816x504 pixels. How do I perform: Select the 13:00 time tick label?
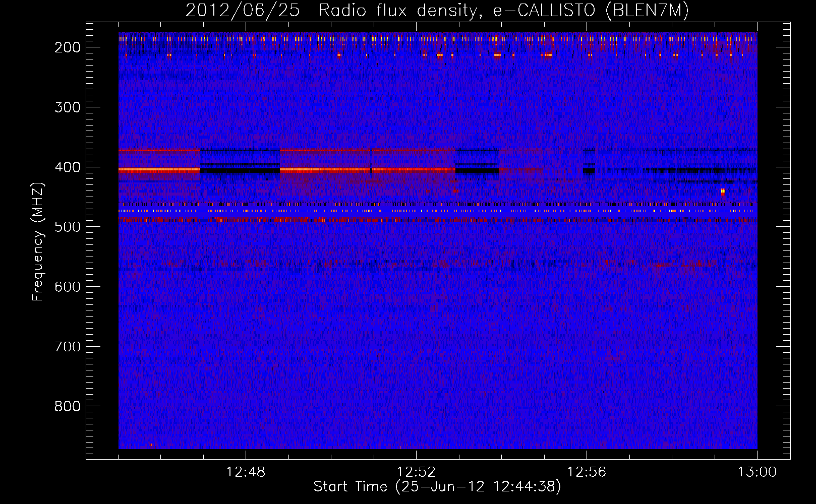pyautogui.click(x=757, y=472)
